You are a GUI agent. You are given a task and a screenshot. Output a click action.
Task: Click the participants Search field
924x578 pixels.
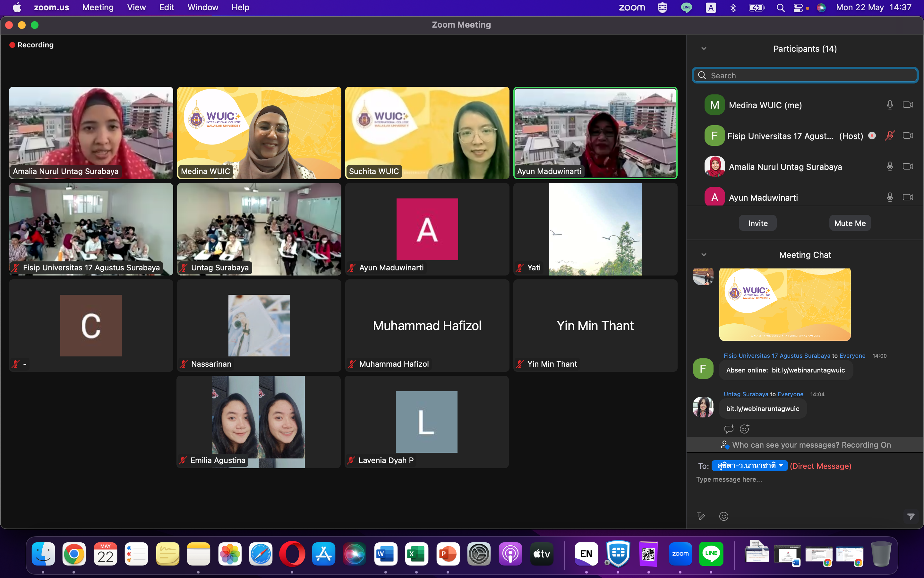coord(805,75)
